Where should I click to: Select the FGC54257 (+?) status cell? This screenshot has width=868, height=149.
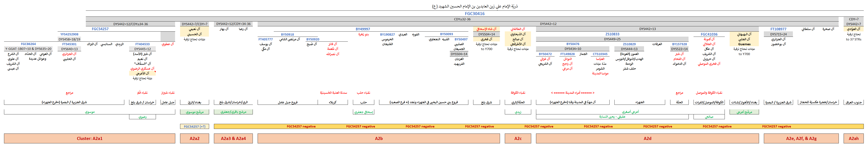tap(194, 126)
